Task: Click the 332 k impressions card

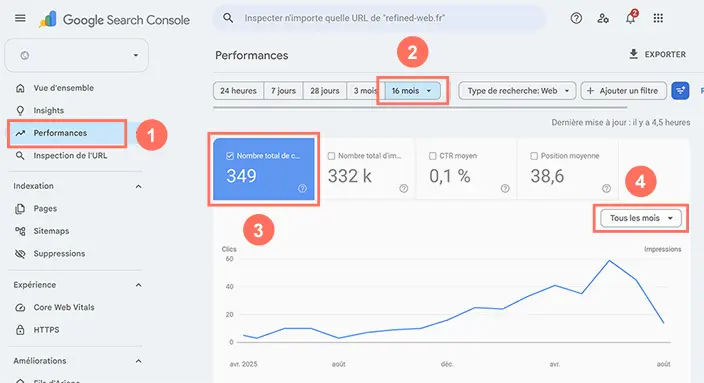Action: tap(365, 169)
